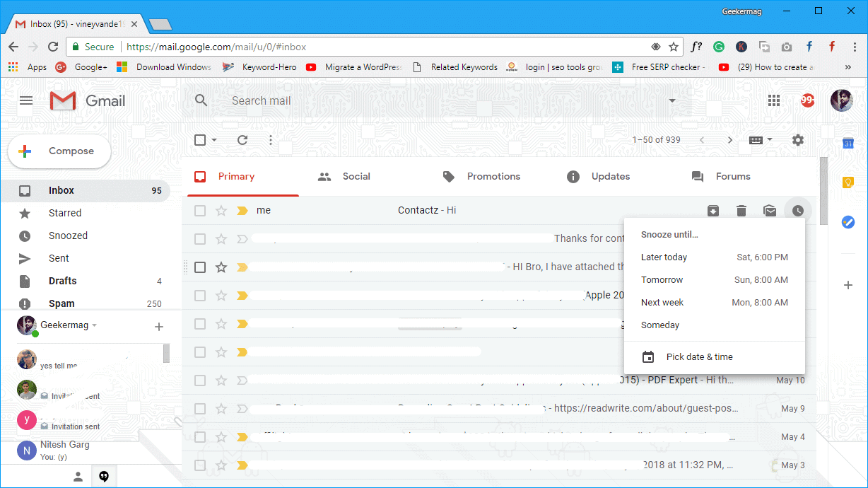This screenshot has width=868, height=488.
Task: Star the email from Contactz
Action: coord(221,210)
